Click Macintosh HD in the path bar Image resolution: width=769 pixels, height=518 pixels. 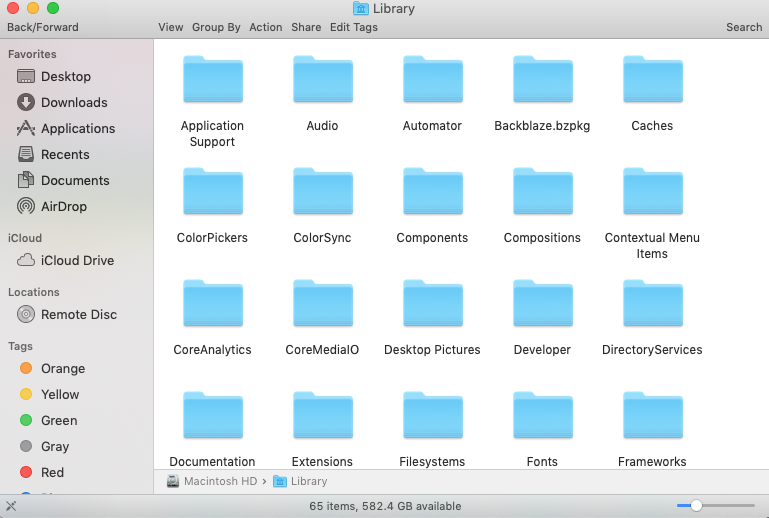212,481
